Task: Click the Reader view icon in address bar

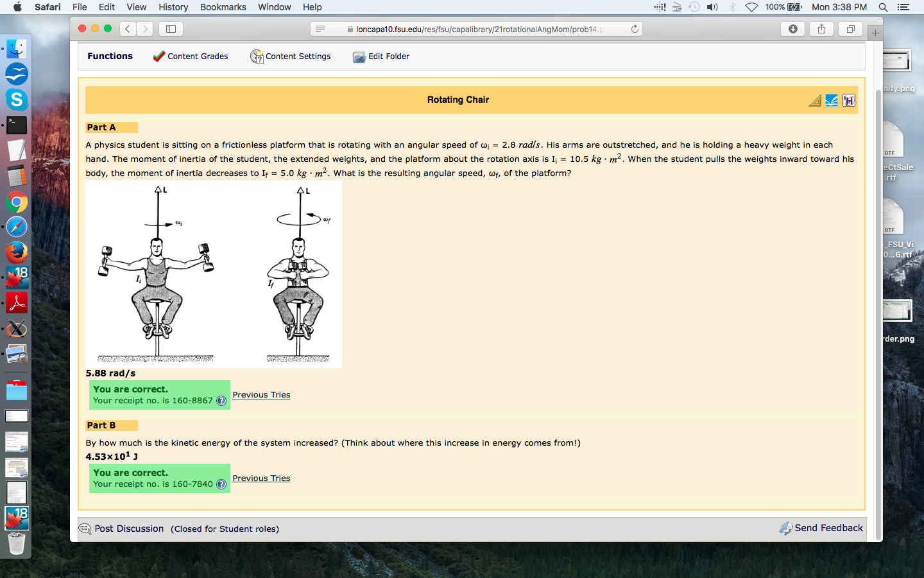Action: coord(320,29)
